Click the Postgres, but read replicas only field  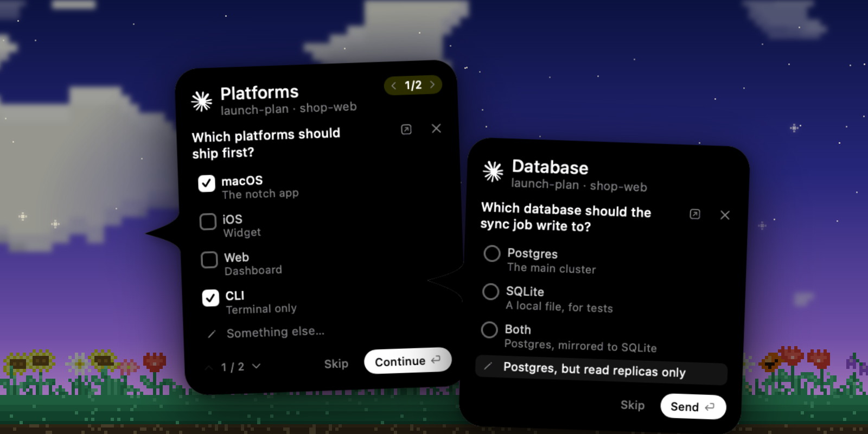pyautogui.click(x=601, y=369)
